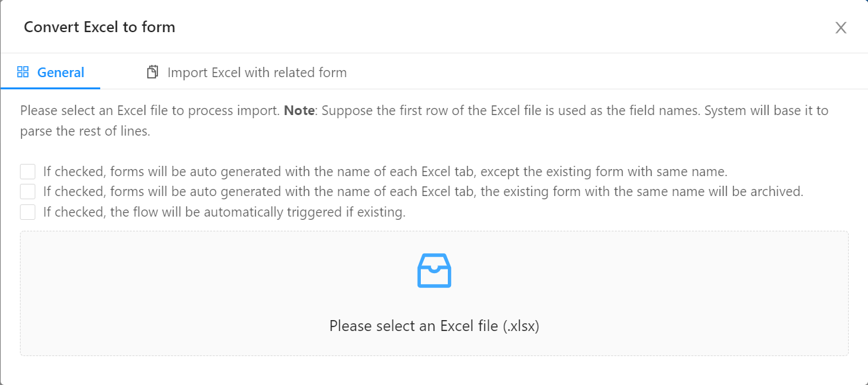The height and width of the screenshot is (385, 868).
Task: Click the bold 'Note' word in instructions
Action: (x=299, y=111)
